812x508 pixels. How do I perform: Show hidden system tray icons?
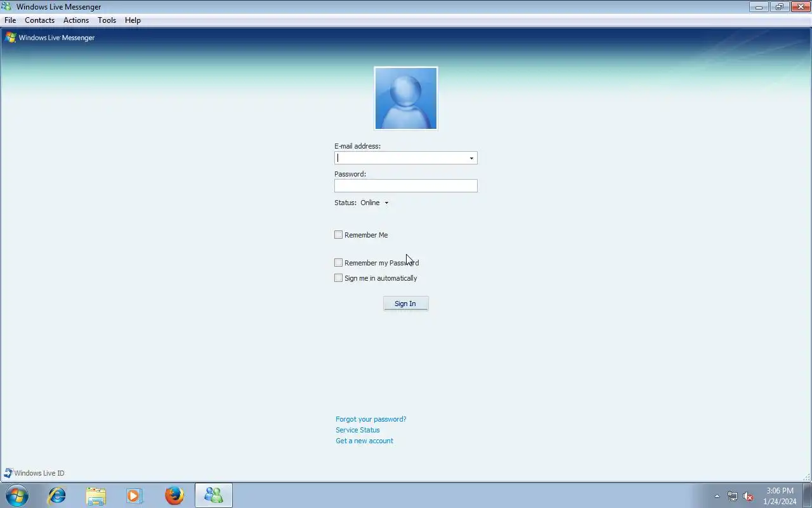click(x=717, y=496)
